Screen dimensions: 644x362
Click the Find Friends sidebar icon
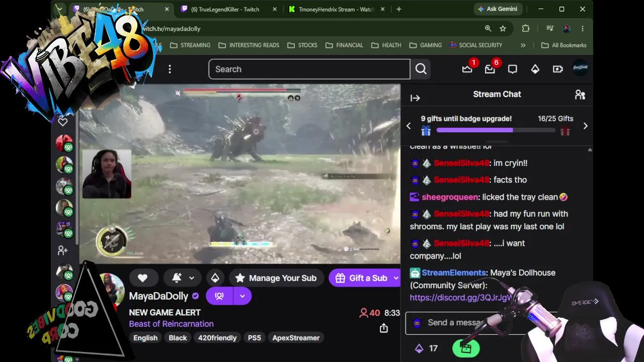tap(63, 250)
